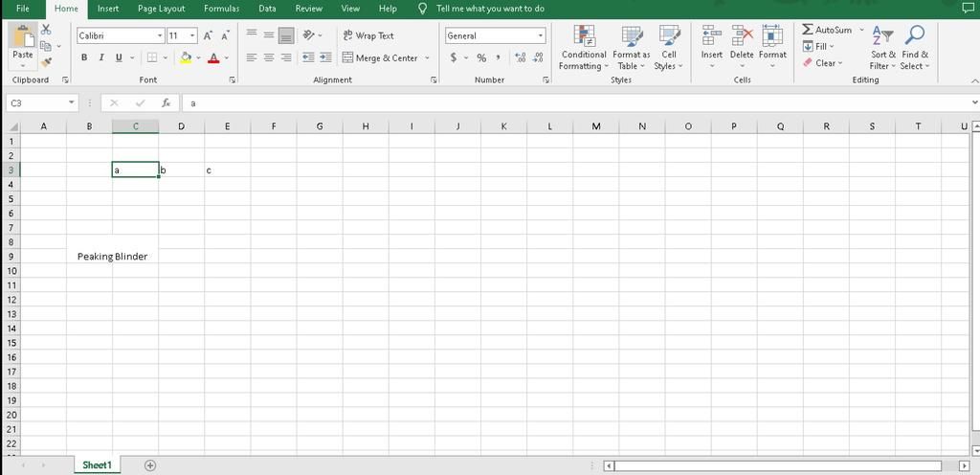Decrease indent in Alignment group
980x475 pixels.
pos(308,57)
